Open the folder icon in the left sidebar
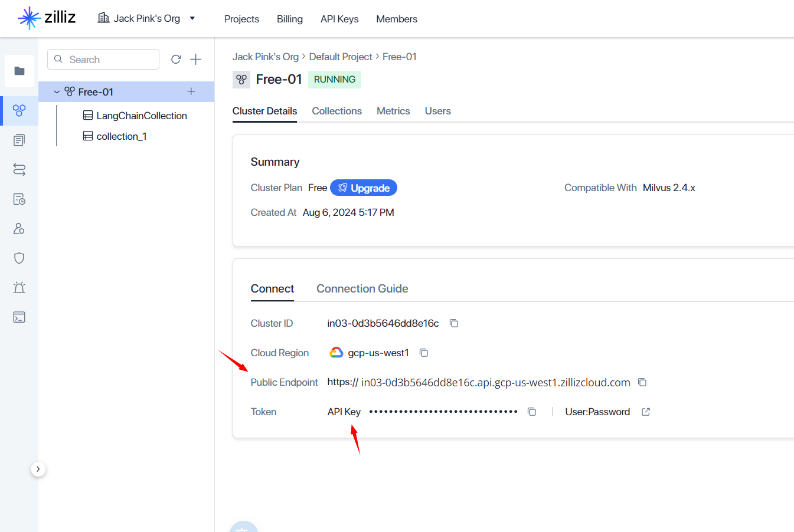 coord(19,71)
